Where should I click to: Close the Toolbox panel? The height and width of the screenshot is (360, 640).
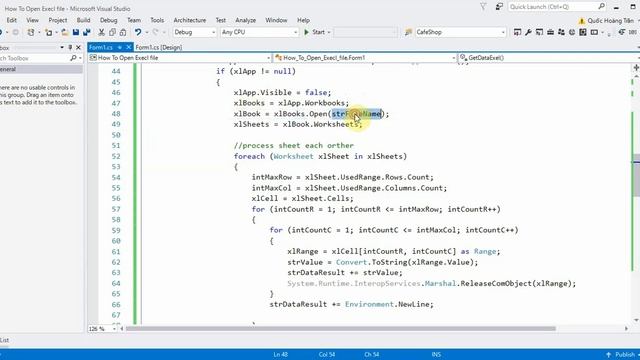(x=78, y=47)
